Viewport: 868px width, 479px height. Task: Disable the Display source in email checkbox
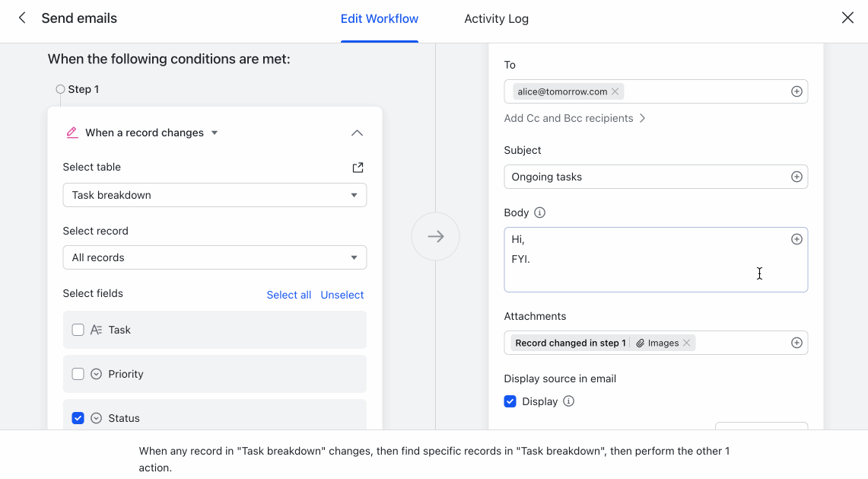pos(510,401)
